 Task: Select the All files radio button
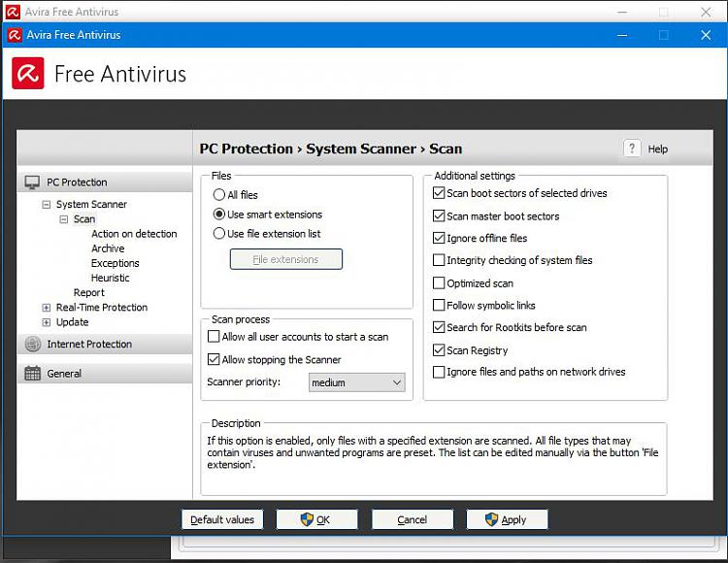tap(218, 194)
